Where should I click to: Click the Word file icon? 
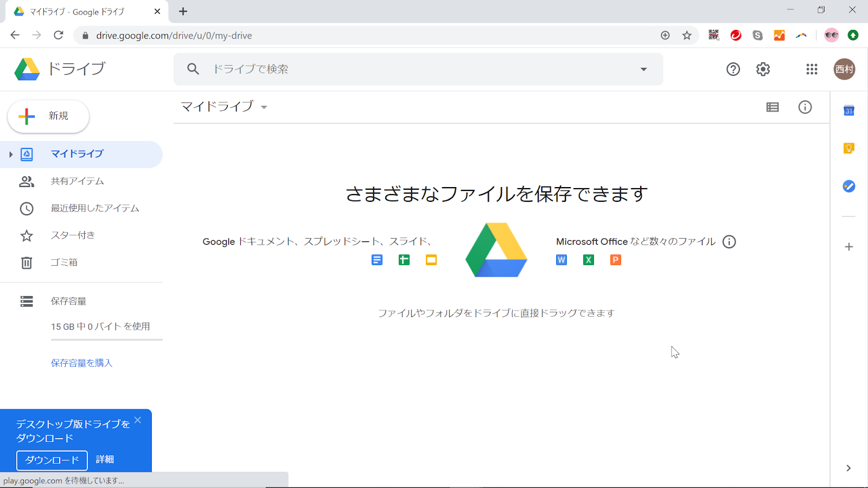click(561, 260)
